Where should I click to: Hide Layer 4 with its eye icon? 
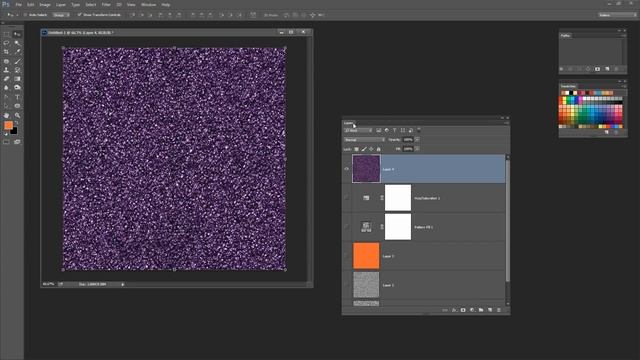[347, 169]
